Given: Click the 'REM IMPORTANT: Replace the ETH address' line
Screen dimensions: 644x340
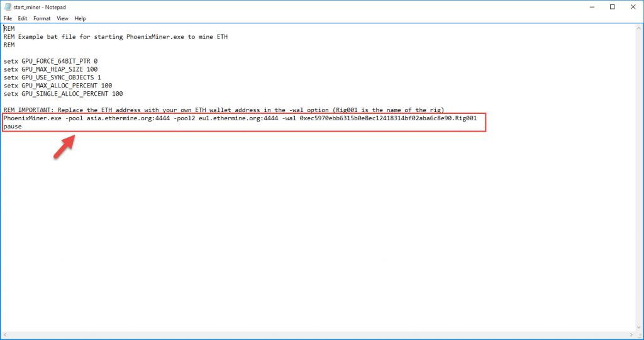Looking at the screenshot, I should coord(224,110).
